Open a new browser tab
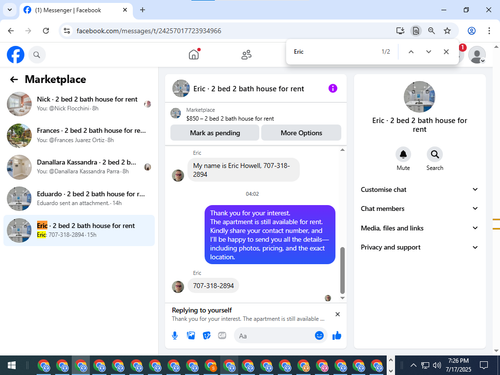The height and width of the screenshot is (375, 500). tap(142, 10)
